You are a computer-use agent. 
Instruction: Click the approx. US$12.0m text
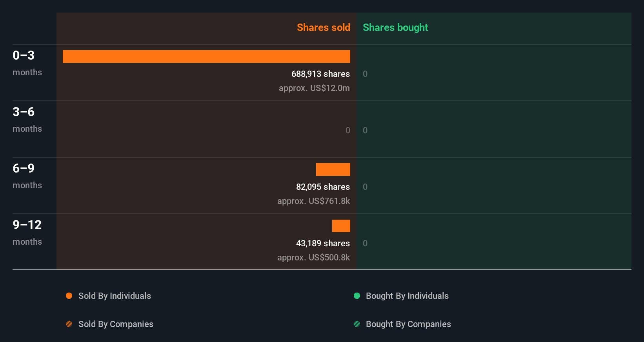coord(314,88)
